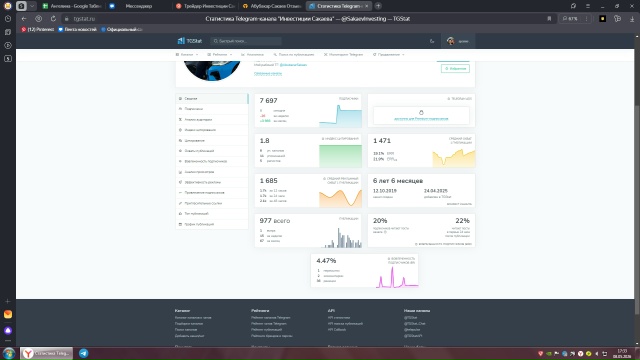640x360 pixels.
Task: Open График публикаций in the sidebar
Action: pyautogui.click(x=212, y=224)
